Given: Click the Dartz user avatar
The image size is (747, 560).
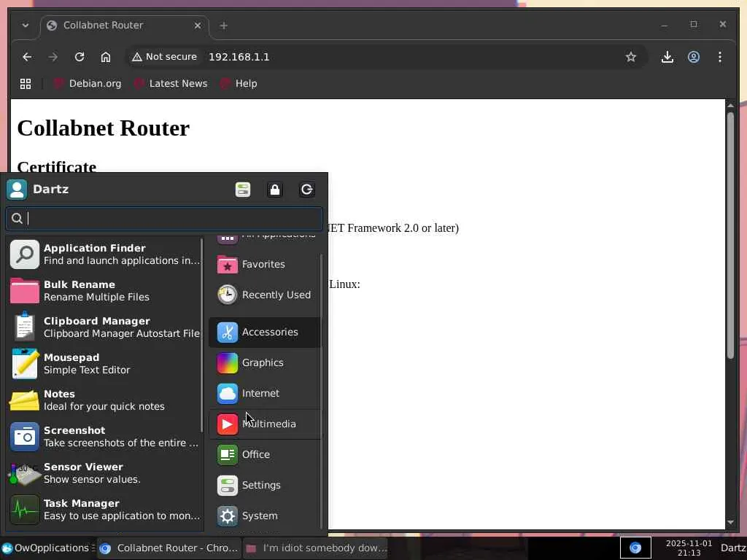Looking at the screenshot, I should click(x=17, y=190).
